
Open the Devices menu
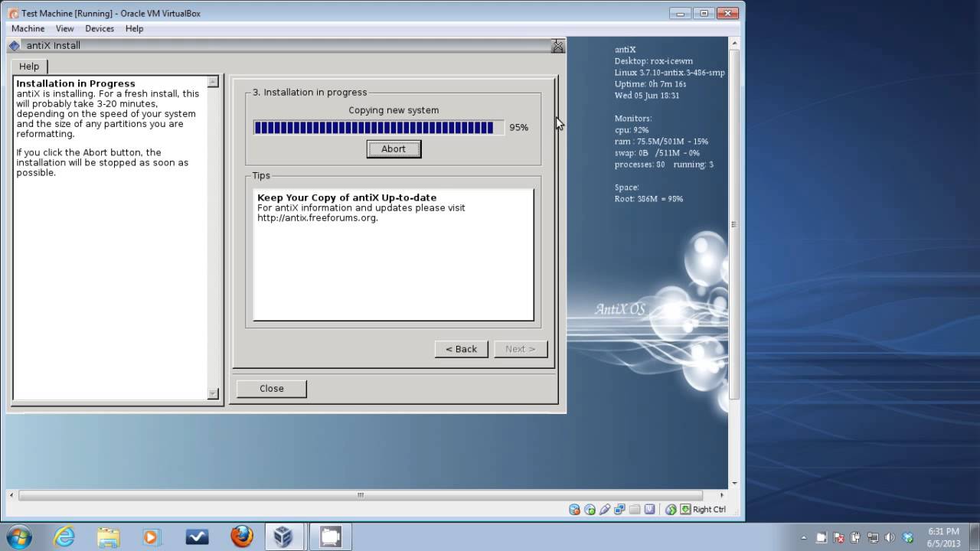pos(100,28)
